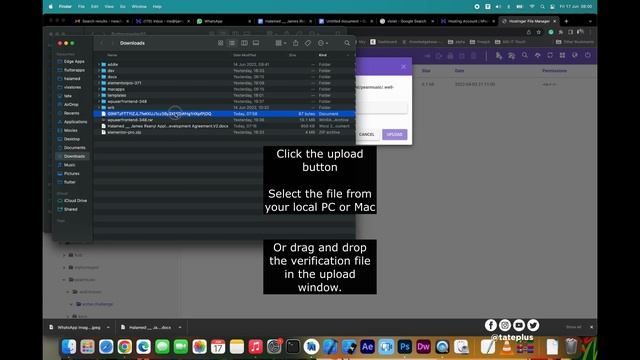Open WhatsApp image download item menu
Viewport: 640px width, 360px height.
pos(108,327)
